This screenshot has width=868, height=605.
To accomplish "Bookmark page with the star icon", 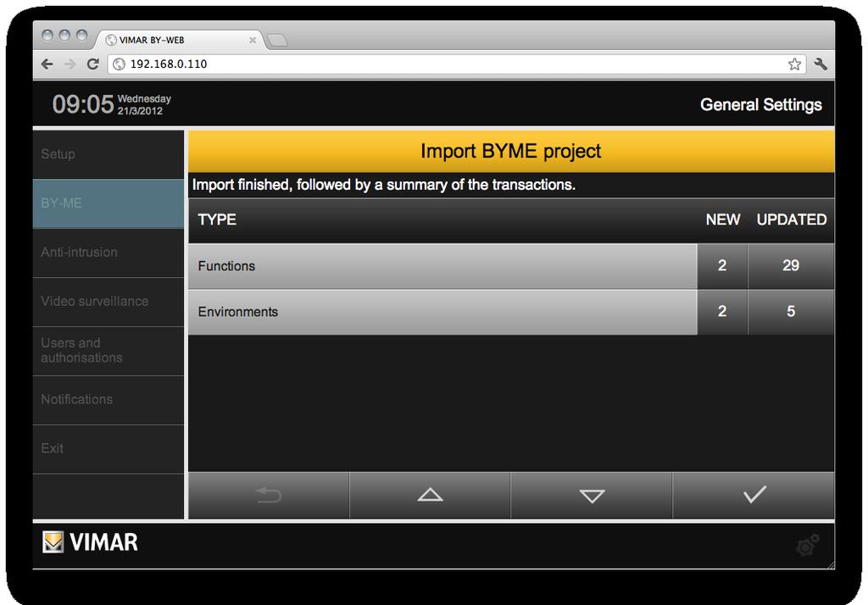I will pyautogui.click(x=794, y=64).
